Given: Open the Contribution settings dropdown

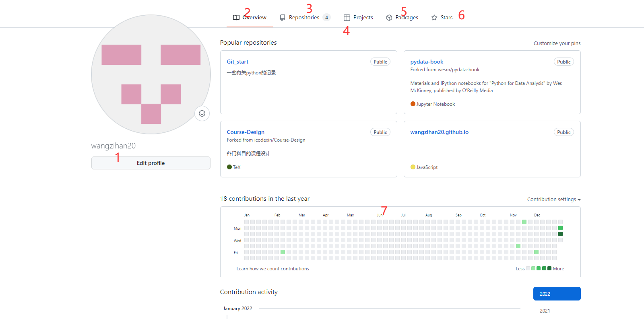Looking at the screenshot, I should click(554, 200).
